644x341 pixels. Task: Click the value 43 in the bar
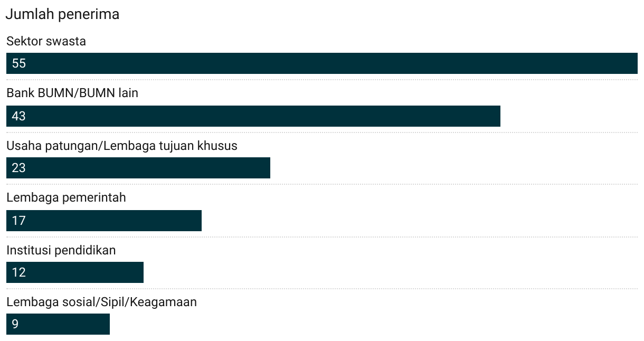coord(18,116)
